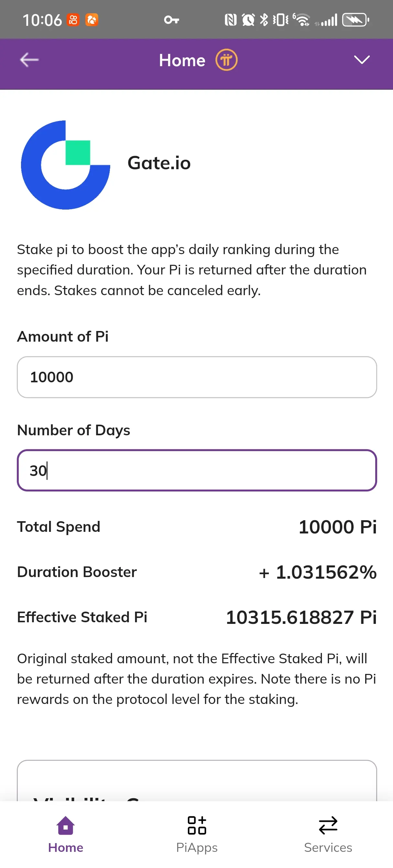Open the Services tab
The height and width of the screenshot is (868, 393).
coord(328,835)
